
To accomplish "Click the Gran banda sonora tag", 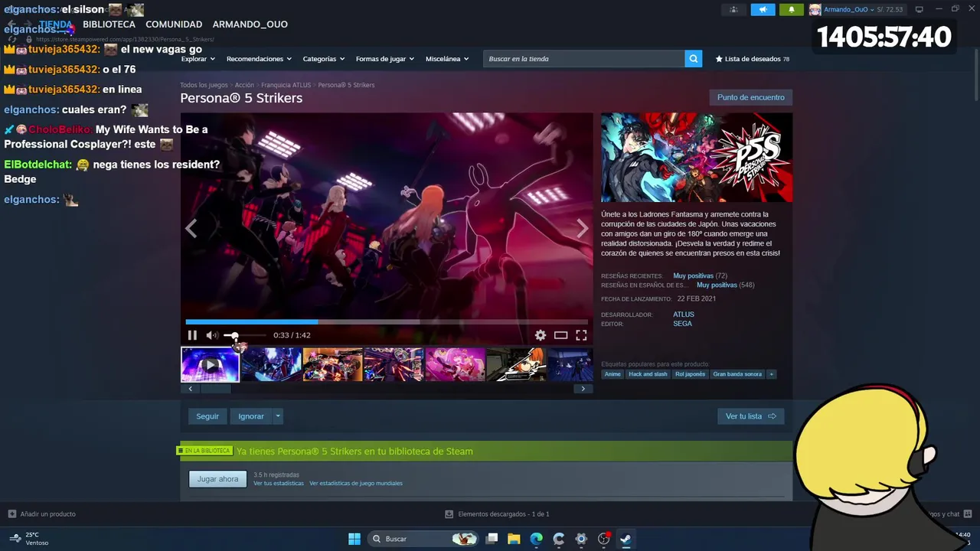I will point(737,374).
